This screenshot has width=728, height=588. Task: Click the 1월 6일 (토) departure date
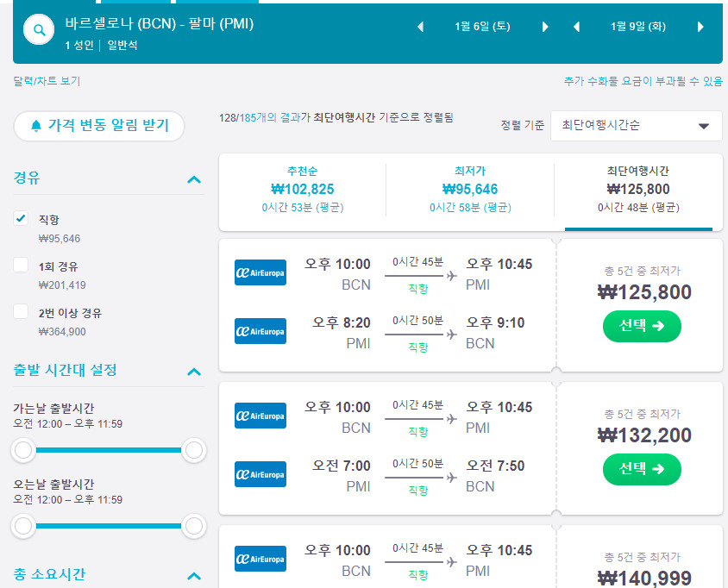click(482, 27)
